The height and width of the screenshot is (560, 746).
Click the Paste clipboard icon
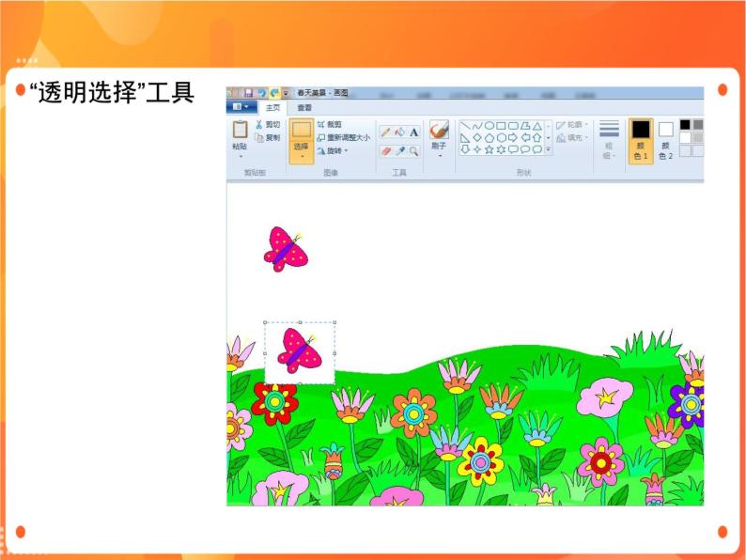coord(240,130)
